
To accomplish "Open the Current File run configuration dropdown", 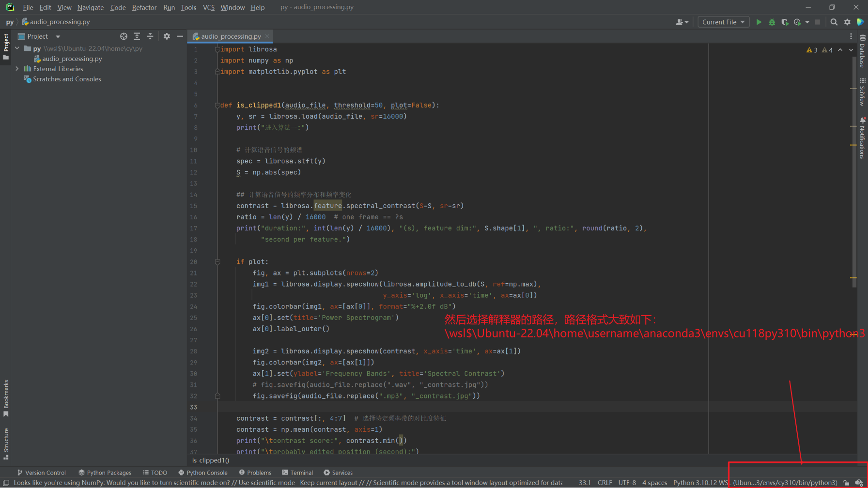I will pos(723,22).
